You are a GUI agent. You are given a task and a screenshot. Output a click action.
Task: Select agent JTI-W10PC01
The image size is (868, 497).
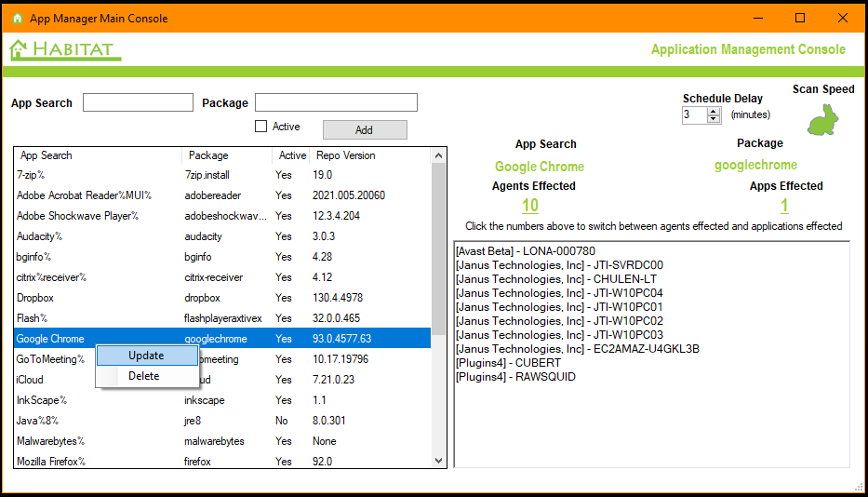coord(559,307)
